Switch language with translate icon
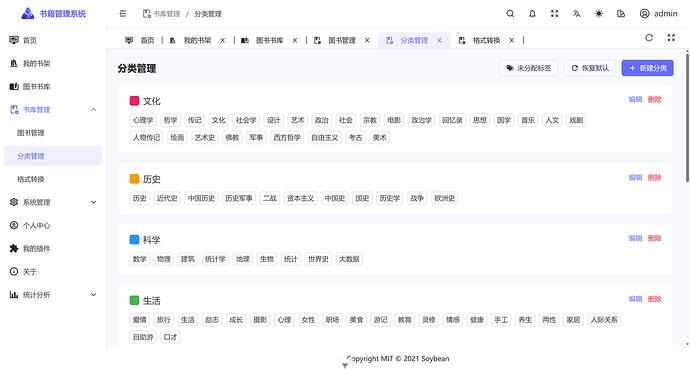The height and width of the screenshot is (369, 690). click(x=576, y=14)
